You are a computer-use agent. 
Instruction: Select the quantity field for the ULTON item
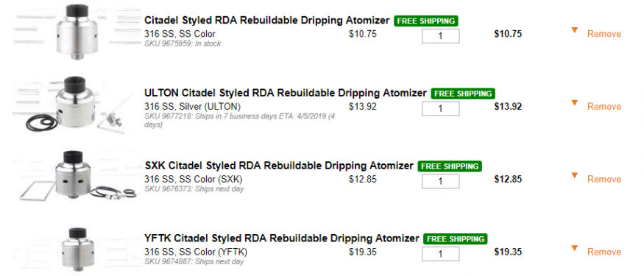[x=440, y=109]
